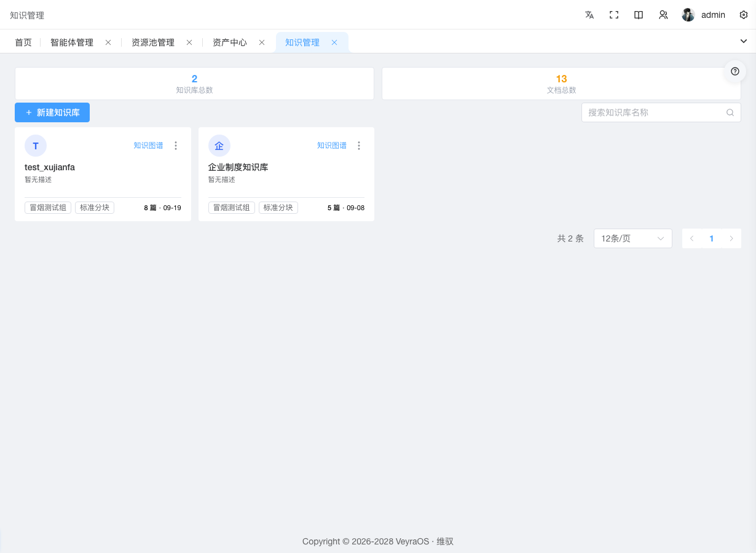
Task: Close the 知识管理 tab
Action: 334,42
